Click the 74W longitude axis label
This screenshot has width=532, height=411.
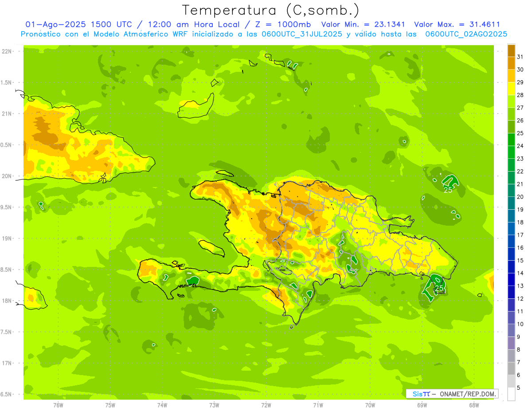click(x=162, y=405)
